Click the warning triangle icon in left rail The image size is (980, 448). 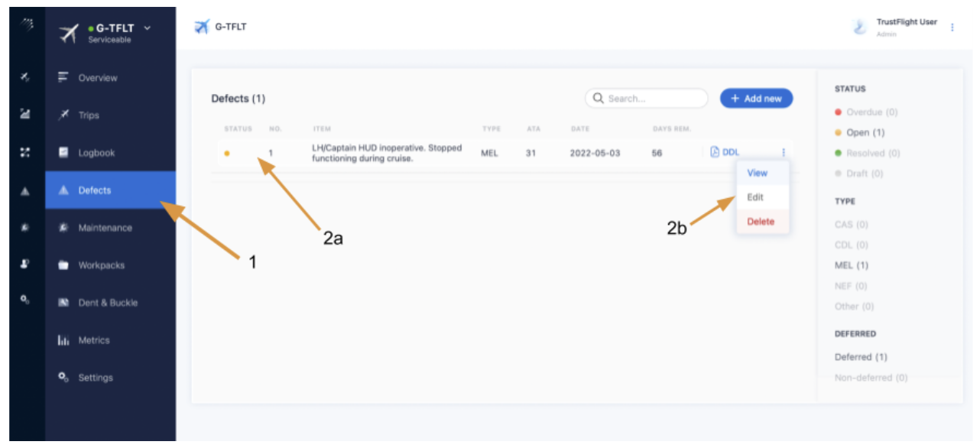(25, 190)
